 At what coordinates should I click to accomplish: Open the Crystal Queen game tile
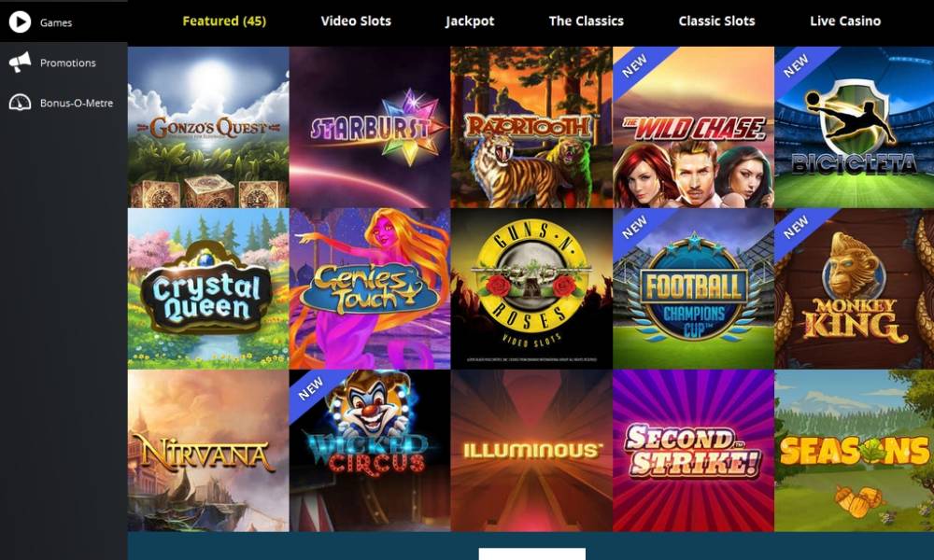pyautogui.click(x=208, y=288)
